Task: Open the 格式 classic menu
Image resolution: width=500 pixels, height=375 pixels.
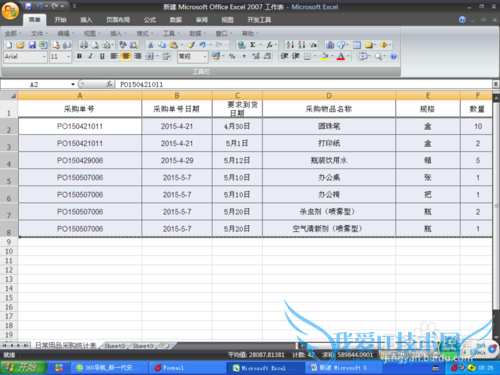Action: click(144, 33)
